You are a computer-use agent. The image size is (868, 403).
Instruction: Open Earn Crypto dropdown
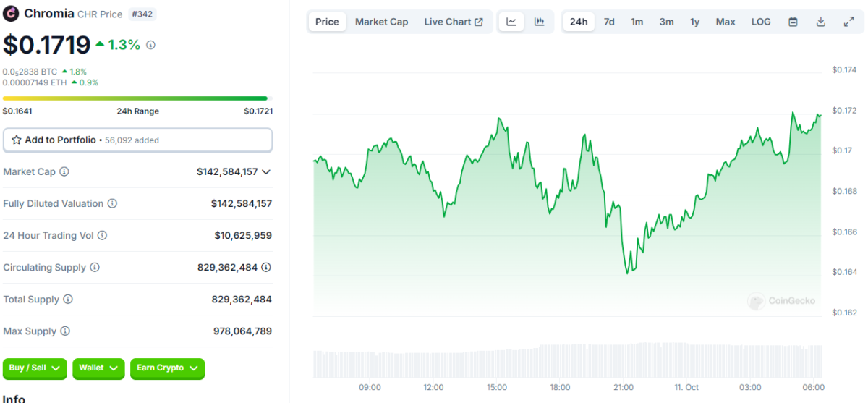click(167, 368)
